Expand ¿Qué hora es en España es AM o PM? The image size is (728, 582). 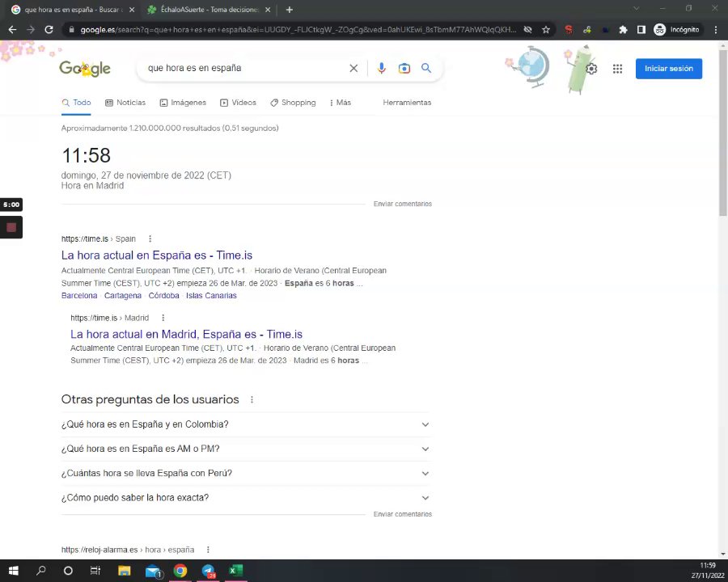coord(246,449)
